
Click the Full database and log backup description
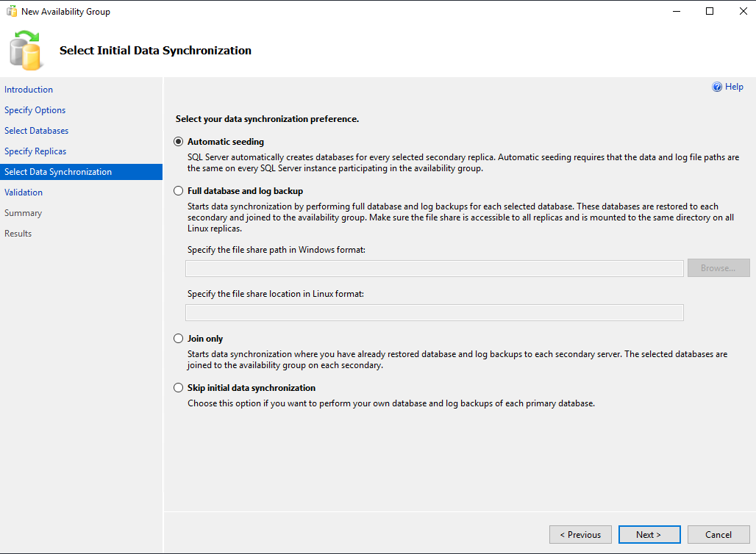460,217
